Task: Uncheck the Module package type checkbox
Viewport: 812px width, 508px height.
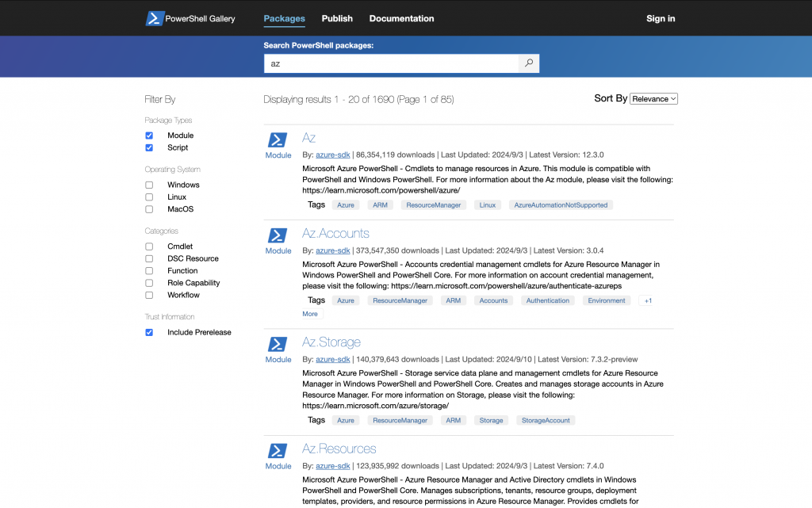Action: coord(149,136)
